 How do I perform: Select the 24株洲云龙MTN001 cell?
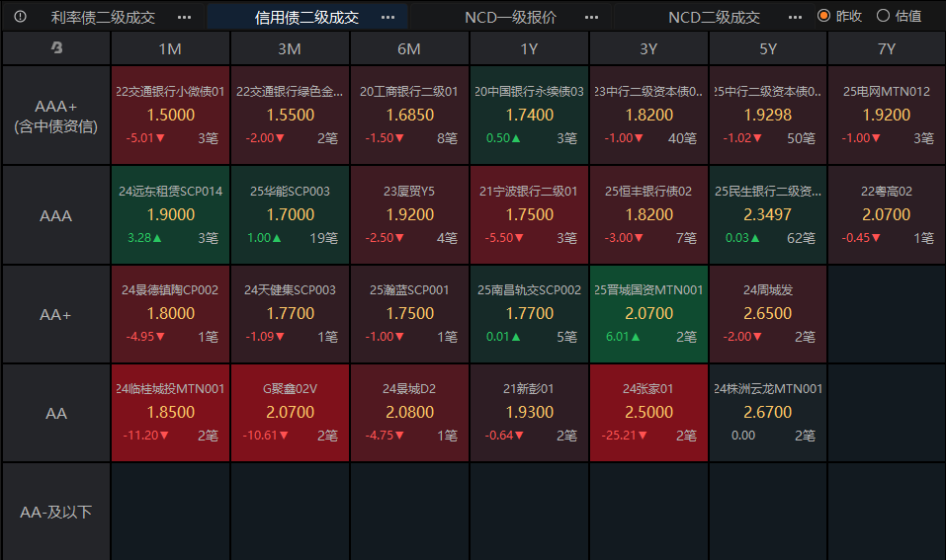tap(767, 413)
